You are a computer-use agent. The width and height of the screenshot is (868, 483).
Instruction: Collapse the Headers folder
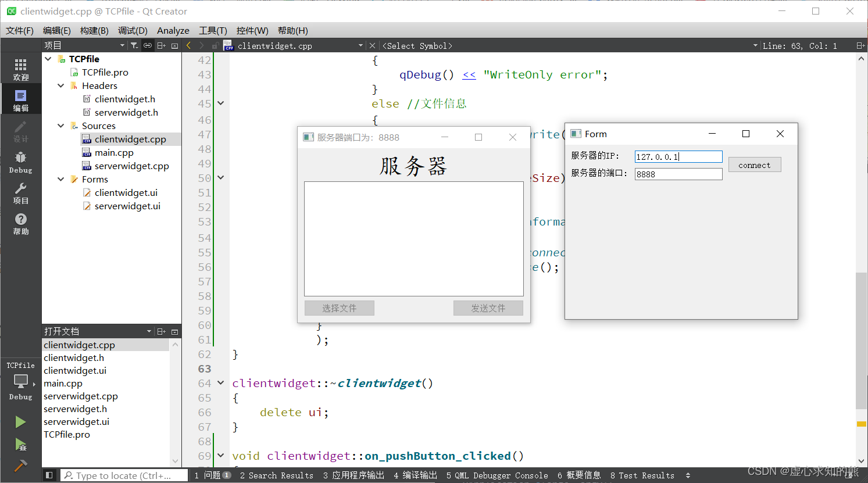(61, 85)
